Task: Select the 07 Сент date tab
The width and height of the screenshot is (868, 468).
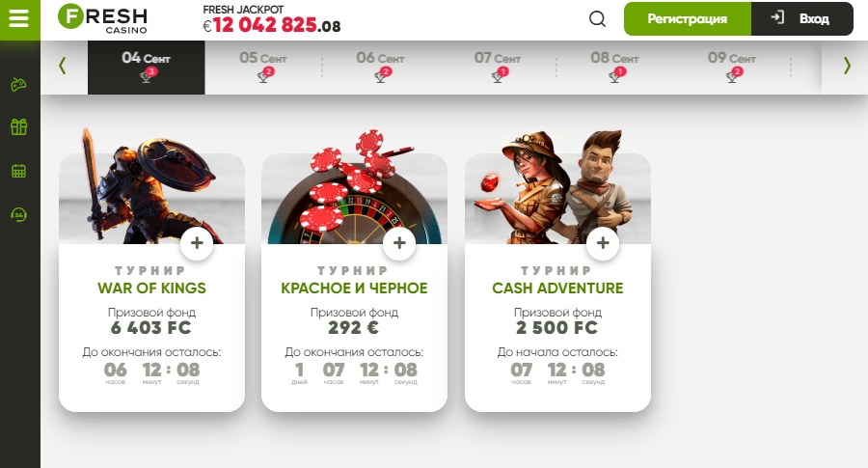Action: 498,67
